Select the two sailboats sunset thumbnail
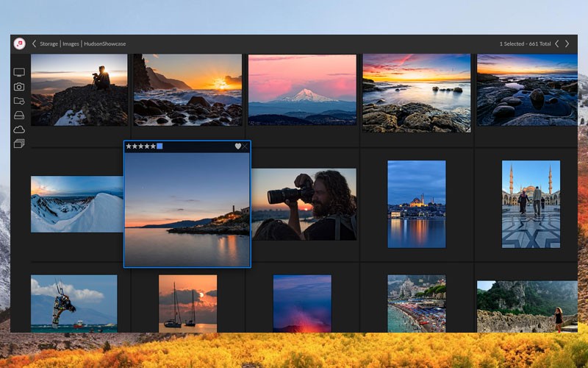 [188, 303]
